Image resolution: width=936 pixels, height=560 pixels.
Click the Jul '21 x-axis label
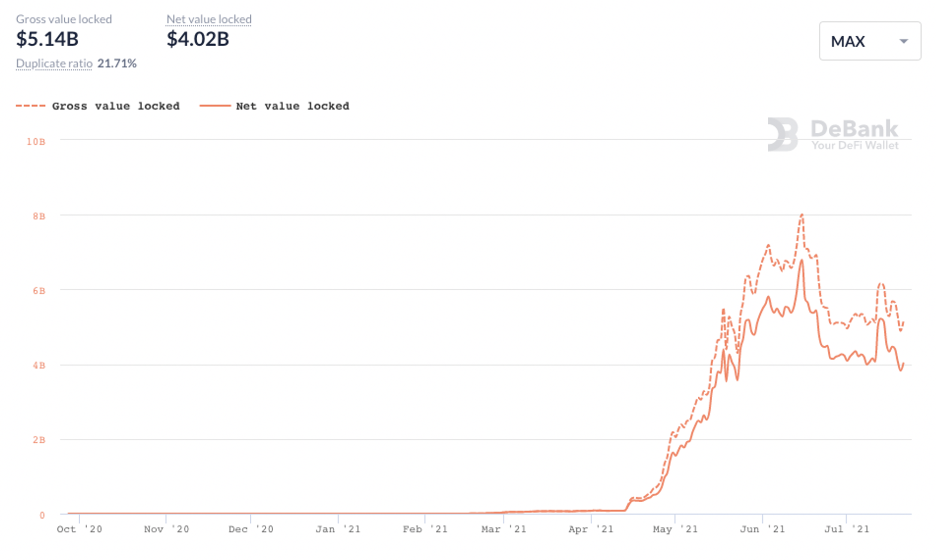pyautogui.click(x=846, y=529)
